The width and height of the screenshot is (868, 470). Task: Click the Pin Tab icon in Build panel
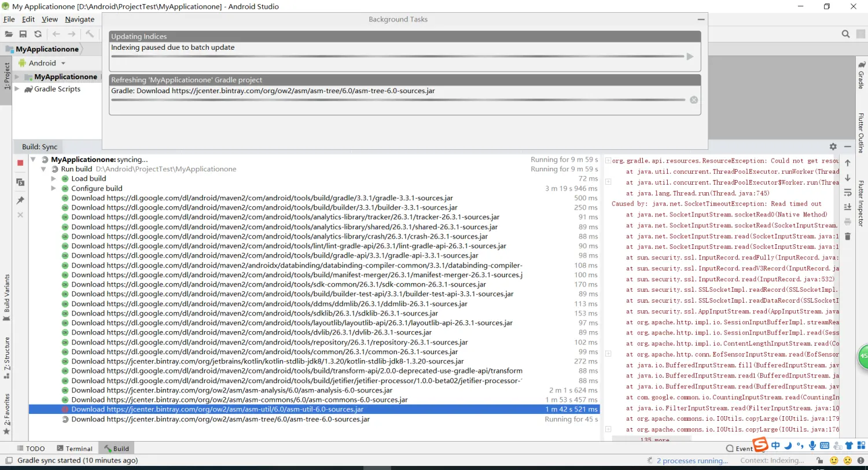click(x=20, y=200)
